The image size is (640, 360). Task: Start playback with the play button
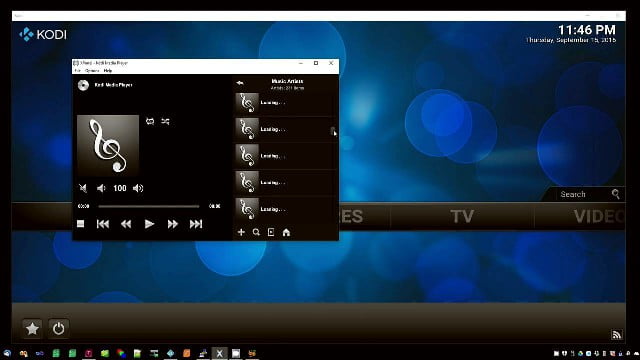point(149,224)
